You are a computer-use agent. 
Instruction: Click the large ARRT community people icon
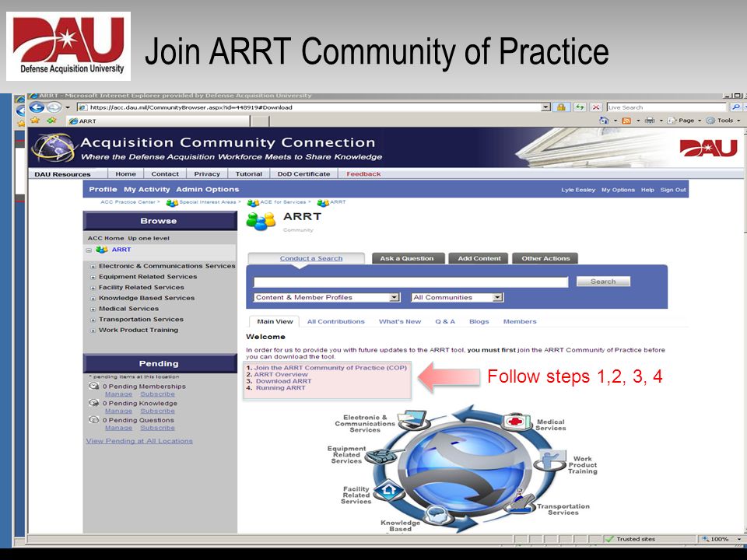261,222
